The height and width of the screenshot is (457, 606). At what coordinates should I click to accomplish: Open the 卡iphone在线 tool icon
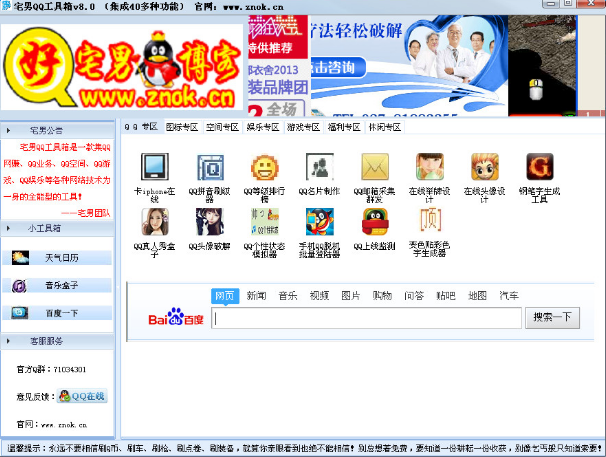pos(155,167)
